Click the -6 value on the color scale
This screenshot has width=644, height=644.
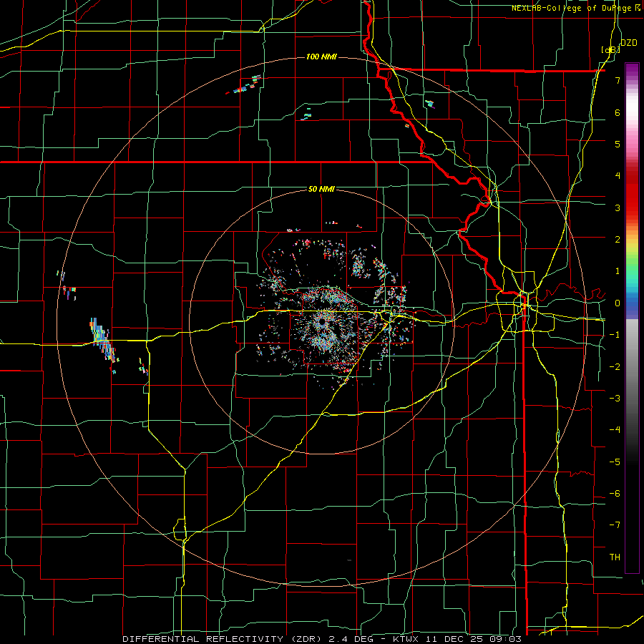(x=615, y=494)
